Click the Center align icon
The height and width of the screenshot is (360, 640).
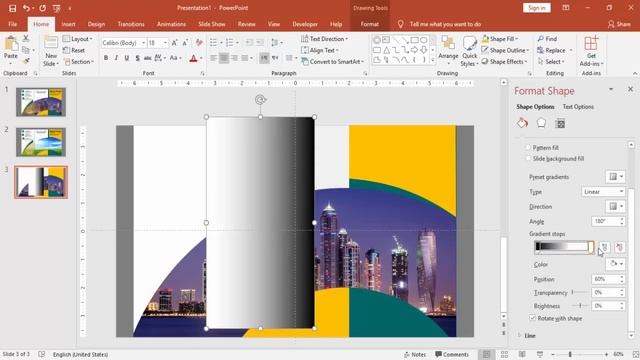[x=224, y=58]
